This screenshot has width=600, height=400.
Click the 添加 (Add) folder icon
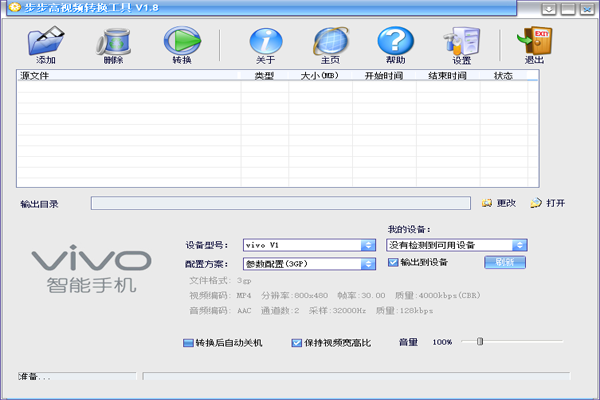pyautogui.click(x=46, y=41)
